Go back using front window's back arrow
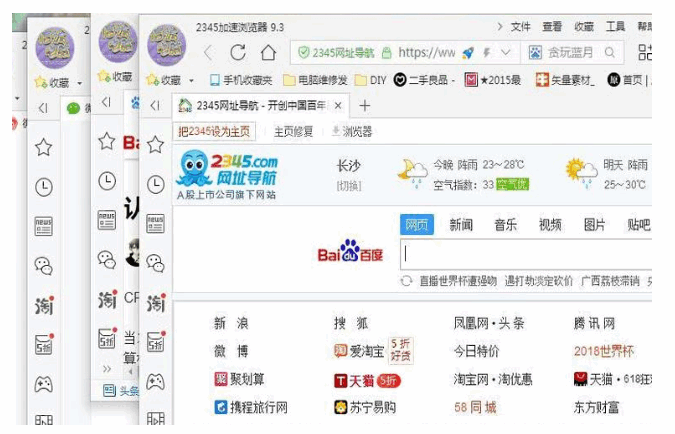The image size is (675, 434). click(x=208, y=53)
